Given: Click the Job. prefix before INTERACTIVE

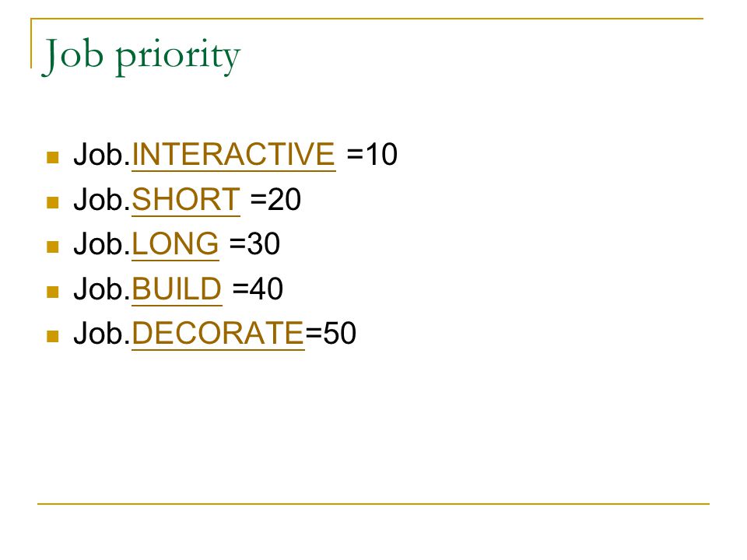Looking at the screenshot, I should [x=102, y=154].
